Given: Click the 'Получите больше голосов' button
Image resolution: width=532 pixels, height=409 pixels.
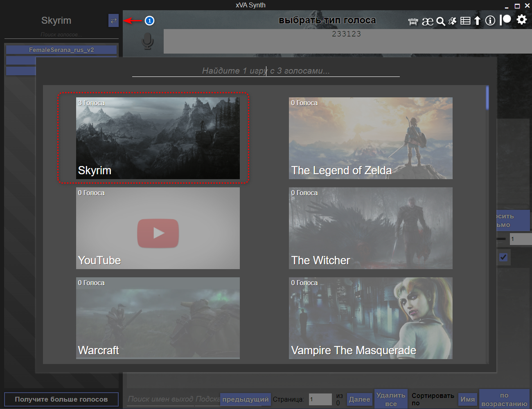Looking at the screenshot, I should coord(61,399).
